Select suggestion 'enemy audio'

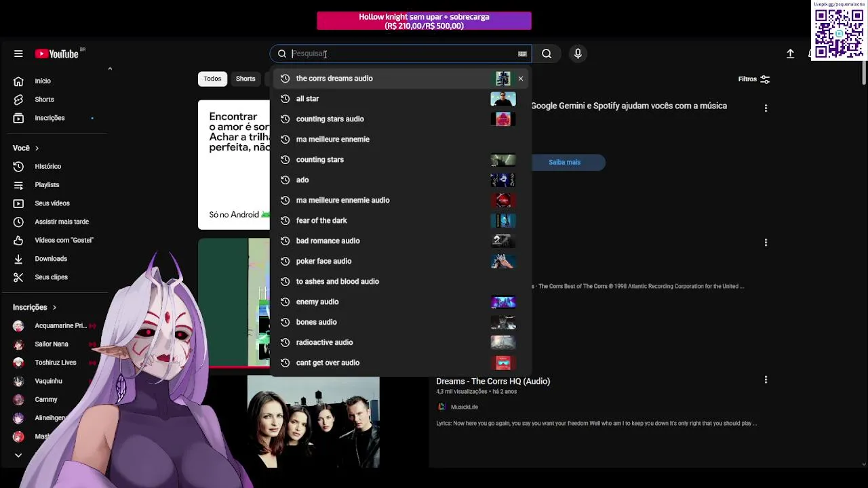(x=400, y=302)
